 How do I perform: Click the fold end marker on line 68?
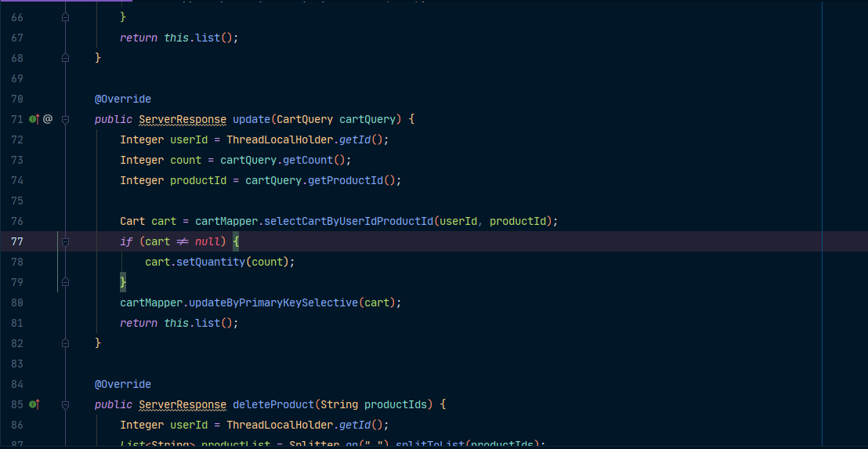coord(66,58)
